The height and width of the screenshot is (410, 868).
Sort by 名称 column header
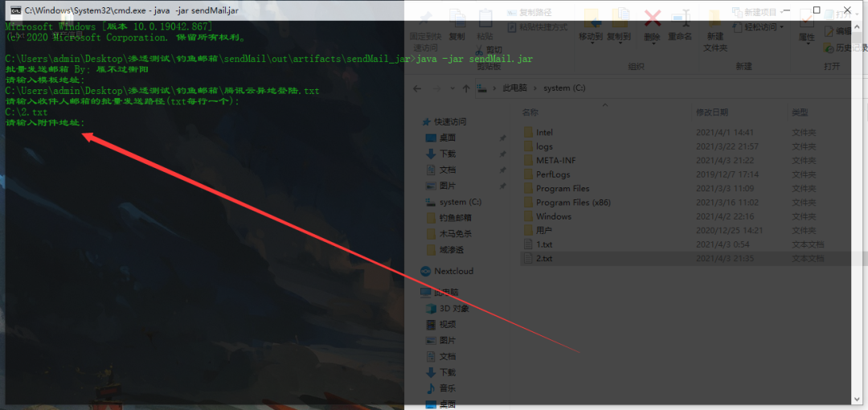click(x=530, y=113)
